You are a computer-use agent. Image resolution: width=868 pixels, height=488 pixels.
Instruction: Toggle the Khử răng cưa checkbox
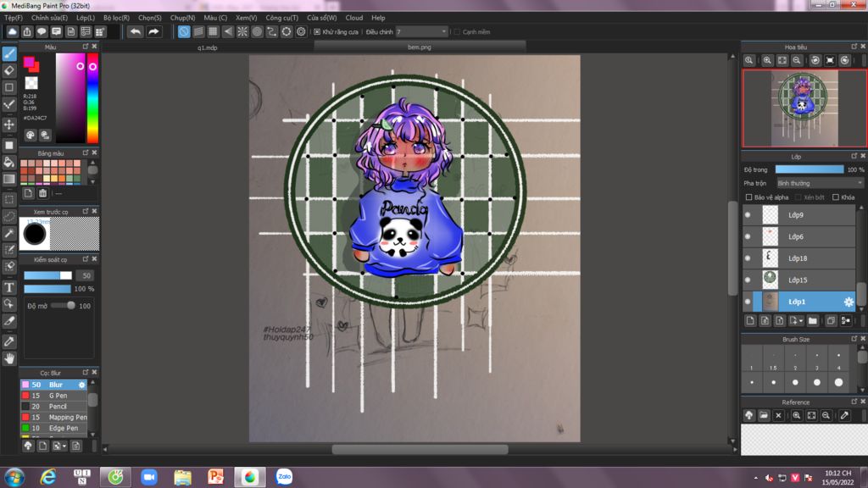[317, 32]
